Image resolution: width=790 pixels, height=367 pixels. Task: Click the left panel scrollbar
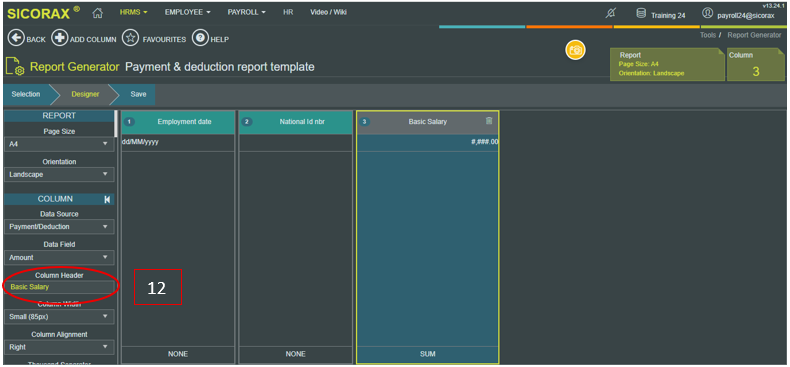(x=117, y=123)
